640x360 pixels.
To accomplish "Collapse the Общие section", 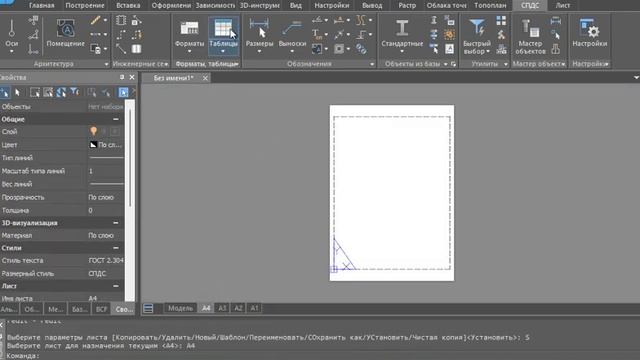I will pos(116,119).
